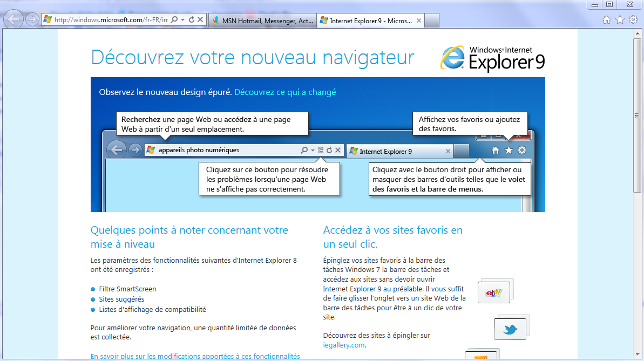Stop loading with the address bar X
This screenshot has width=644, height=361.
(200, 19)
